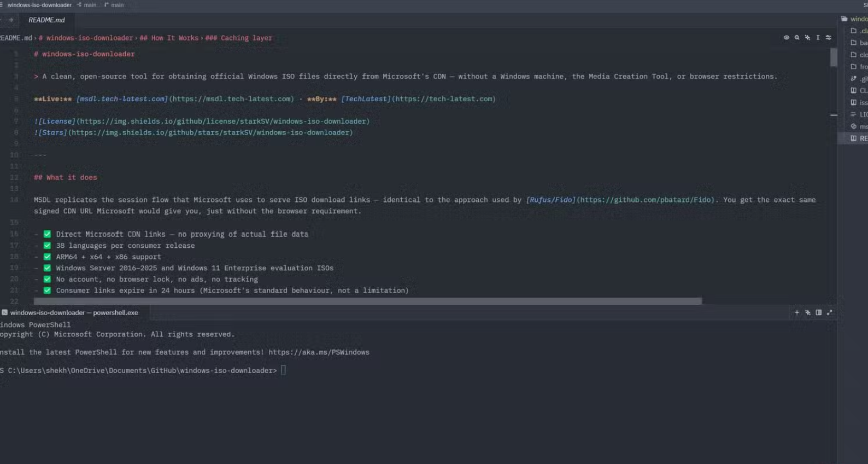Click breadcrumb '# windows-iso-downloader'
The image size is (868, 464).
86,38
